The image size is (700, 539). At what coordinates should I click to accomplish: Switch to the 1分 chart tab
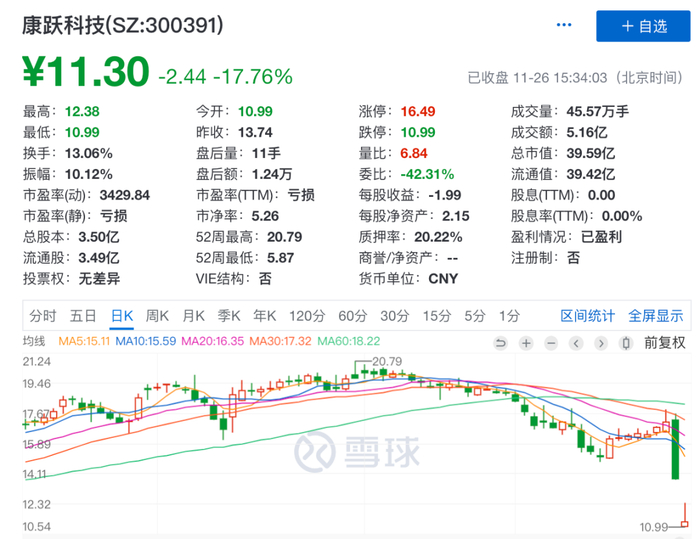(x=509, y=316)
